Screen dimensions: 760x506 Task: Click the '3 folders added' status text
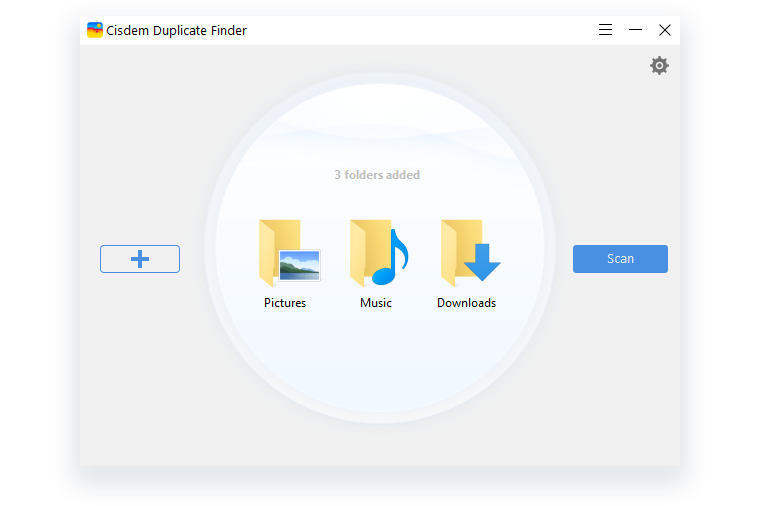(377, 175)
